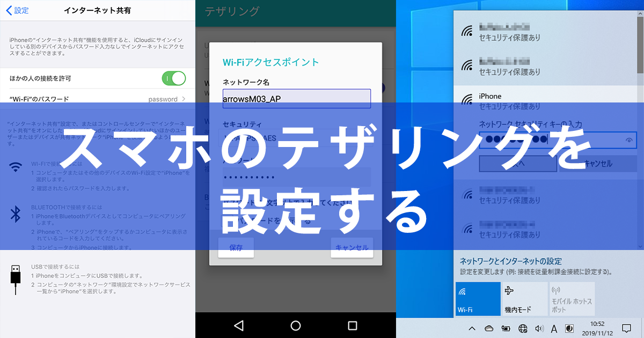Image resolution: width=644 pixels, height=338 pixels.
Task: Click 保存 in the Wi-Fi access point dialog
Action: click(236, 247)
